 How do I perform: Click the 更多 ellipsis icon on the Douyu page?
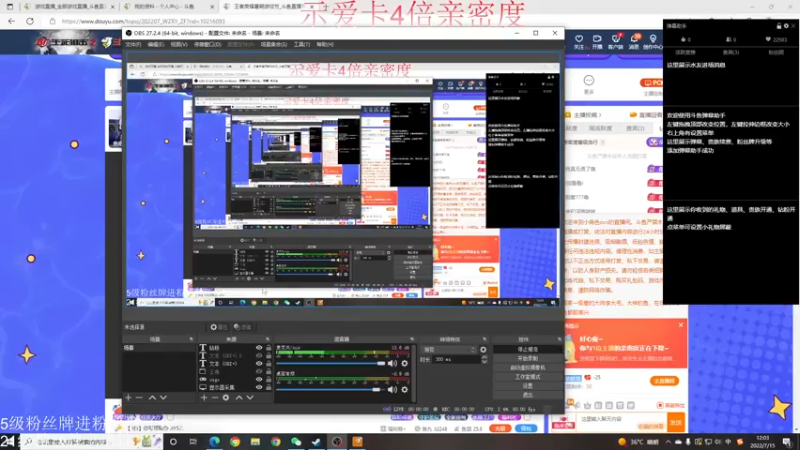tap(589, 81)
